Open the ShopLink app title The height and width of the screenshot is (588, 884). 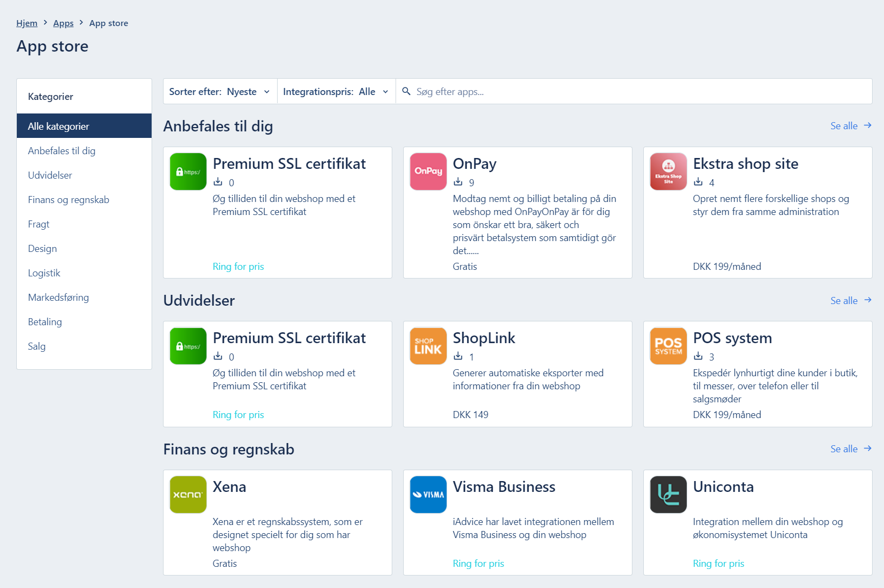[x=484, y=338]
